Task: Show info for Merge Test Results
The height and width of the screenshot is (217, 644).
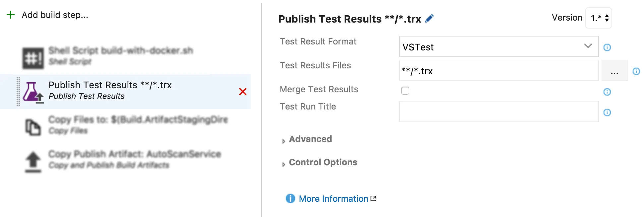Action: click(x=607, y=92)
